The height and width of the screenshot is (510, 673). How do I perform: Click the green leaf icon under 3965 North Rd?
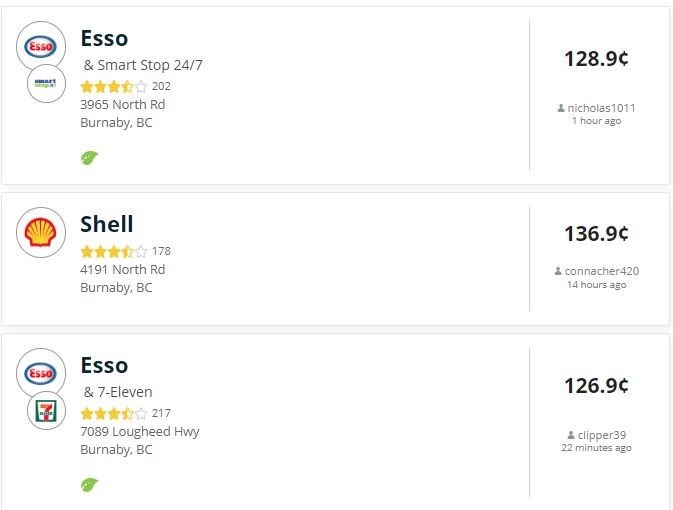[89, 158]
